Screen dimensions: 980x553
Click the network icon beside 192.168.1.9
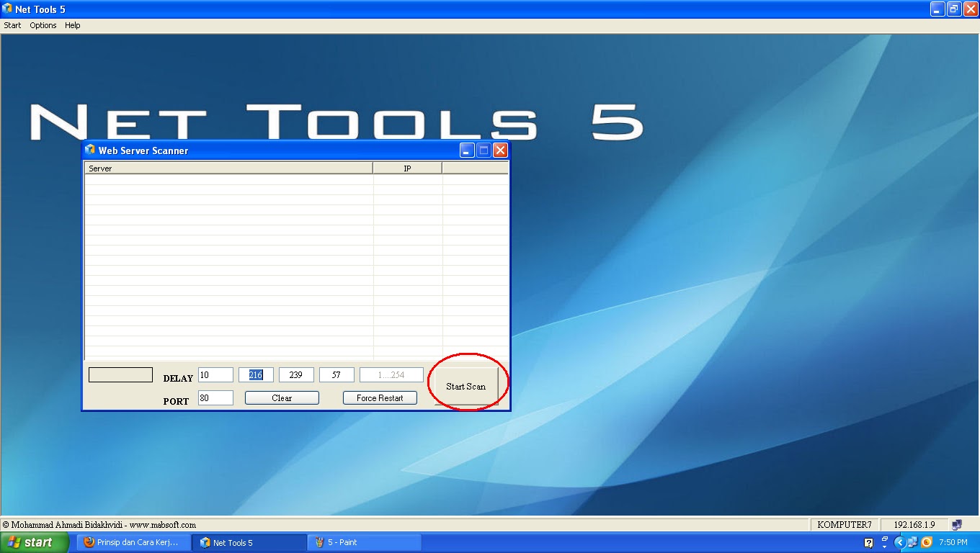coord(956,524)
